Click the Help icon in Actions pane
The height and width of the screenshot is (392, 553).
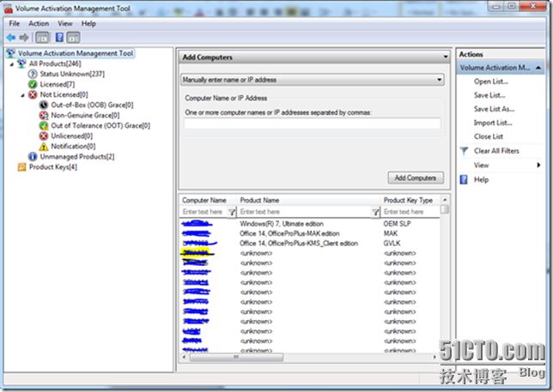coord(464,179)
